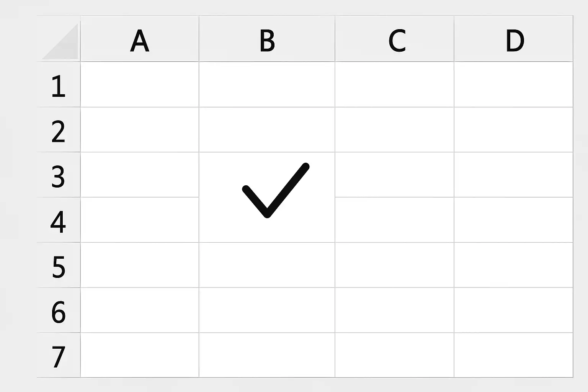Select row 2 header
Viewport: 588px width, 392px height.
pos(58,130)
